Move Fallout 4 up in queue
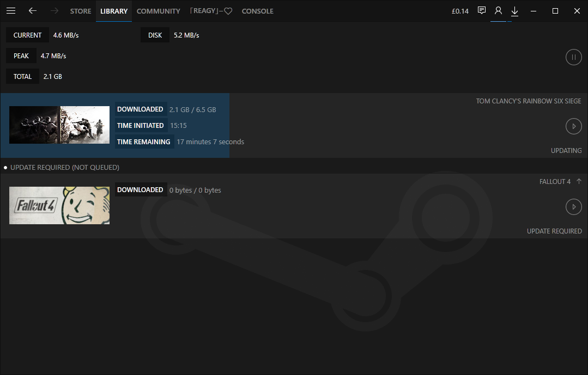The width and height of the screenshot is (588, 375). (x=579, y=181)
